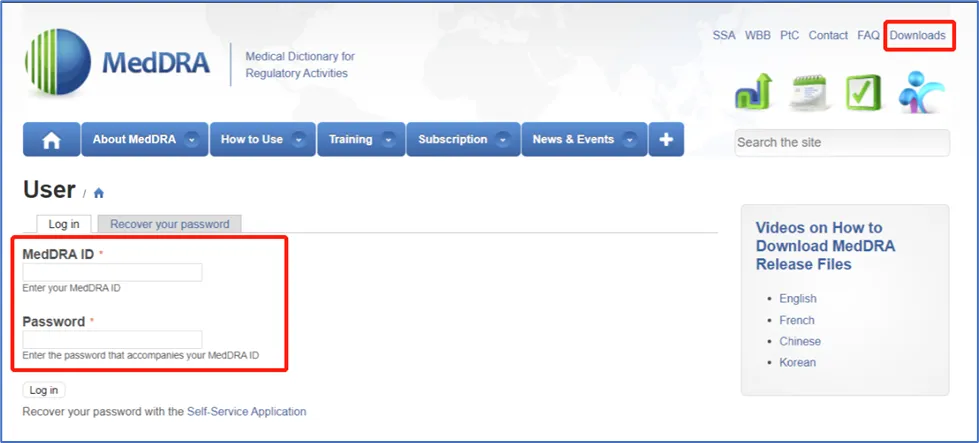Click the 'Enter your MedDRA ID' hint text
The image size is (979, 443).
(71, 288)
